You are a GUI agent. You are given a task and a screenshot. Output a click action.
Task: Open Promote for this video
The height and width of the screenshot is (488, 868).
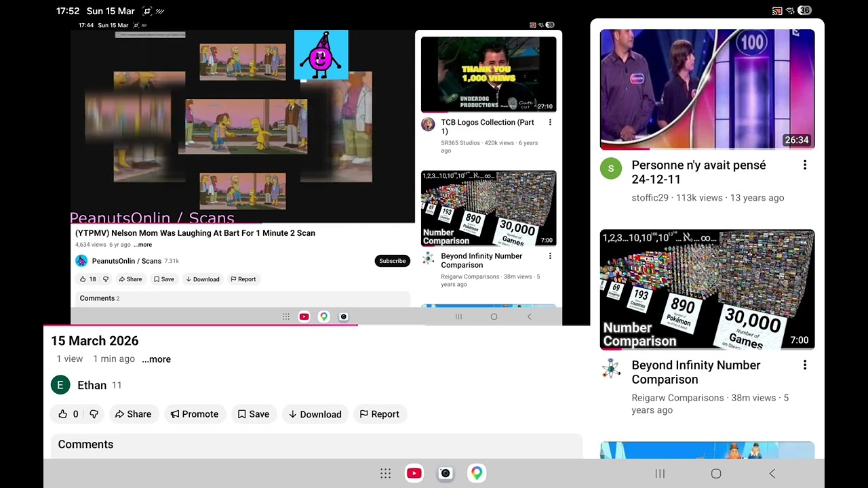click(x=195, y=414)
